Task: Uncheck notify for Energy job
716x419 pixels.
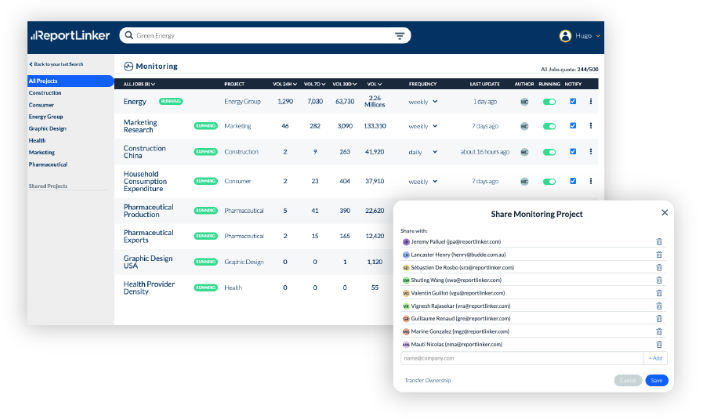Action: click(573, 101)
